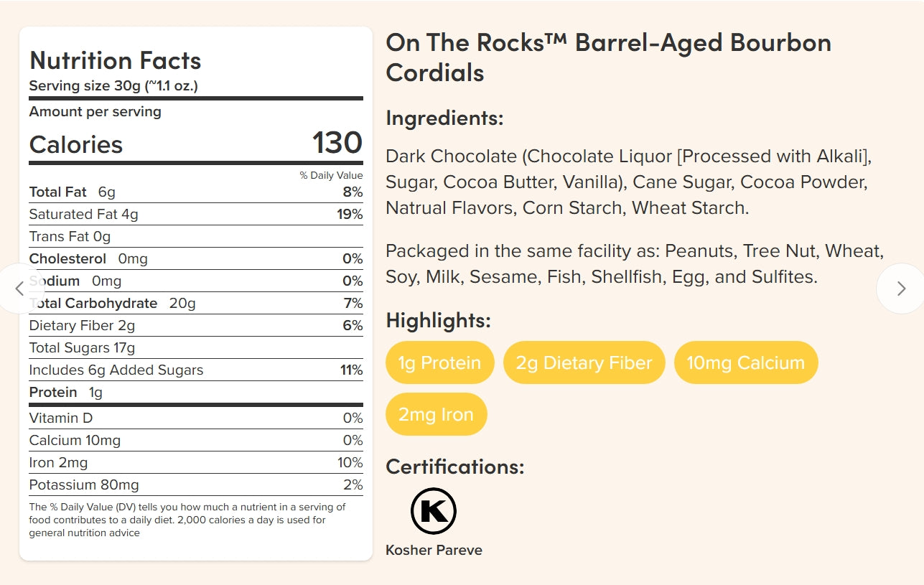Click the Highlights heading
The width and height of the screenshot is (924, 585).
point(438,320)
